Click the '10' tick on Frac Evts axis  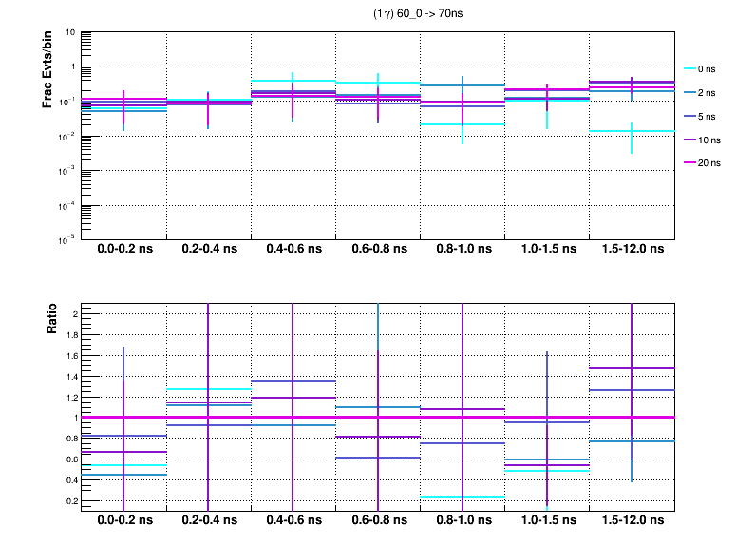[x=70, y=33]
